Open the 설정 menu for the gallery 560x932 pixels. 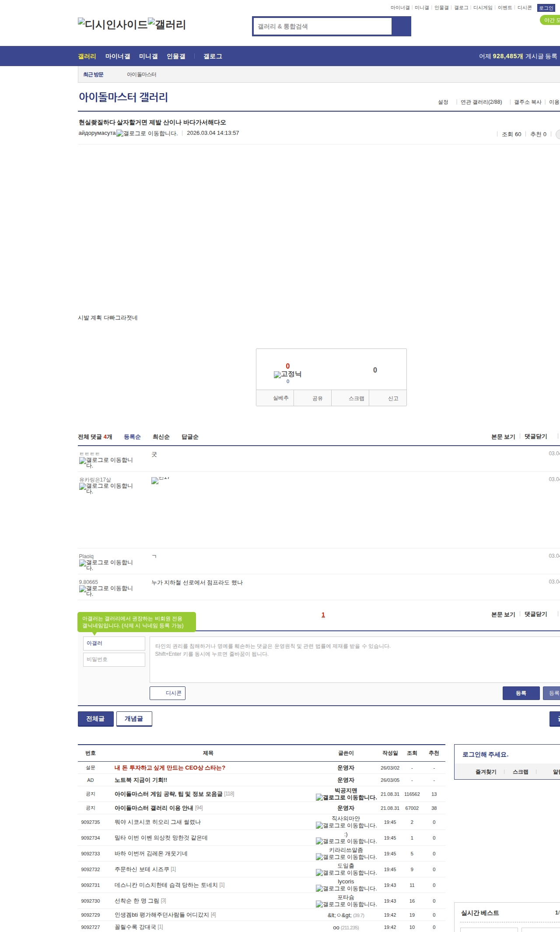pos(443,102)
